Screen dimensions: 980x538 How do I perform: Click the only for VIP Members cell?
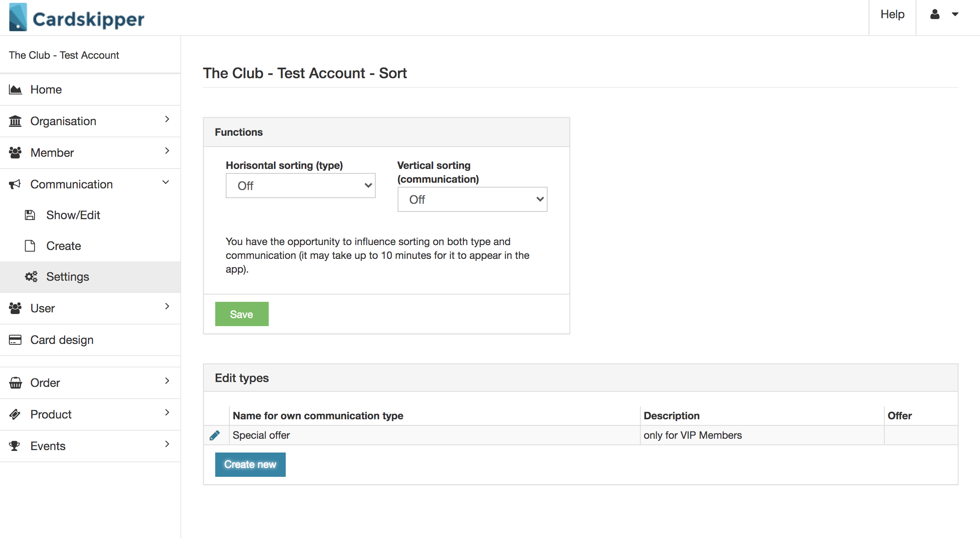pos(762,436)
